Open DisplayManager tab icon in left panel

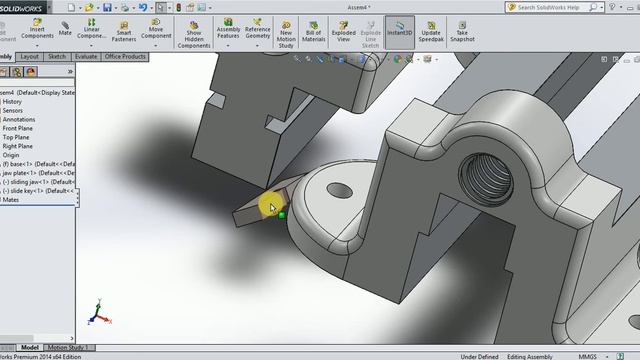point(31,72)
